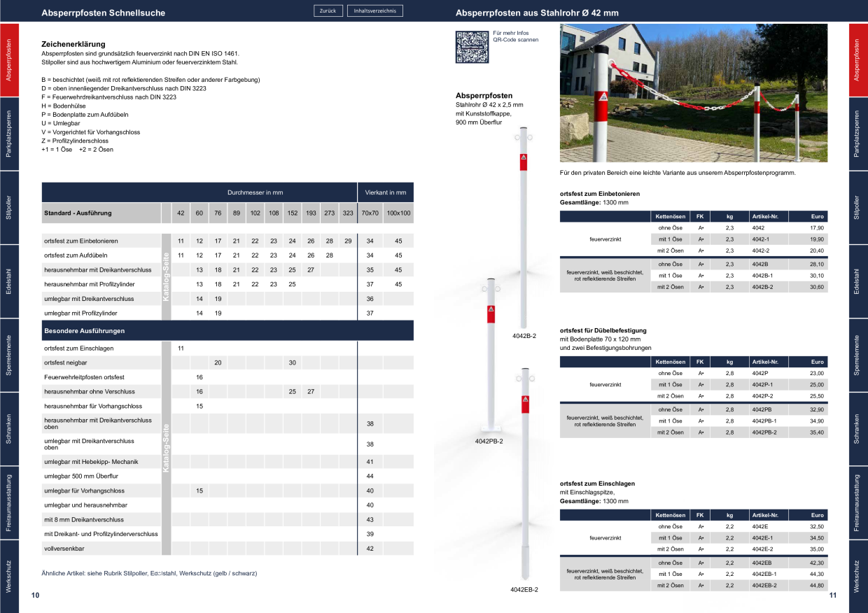Screen dimensions: 868x613
Task: Open the Parkplatzsperren tab on page 11
Action: click(x=858, y=134)
